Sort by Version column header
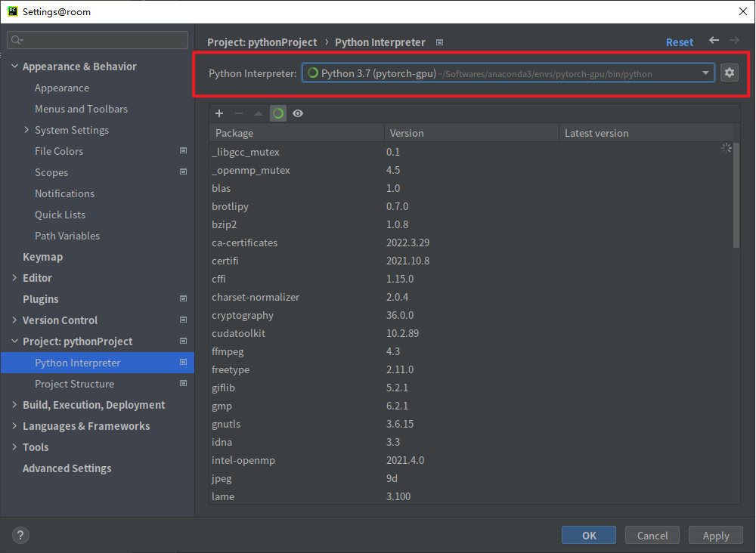The height and width of the screenshot is (553, 756). [471, 133]
